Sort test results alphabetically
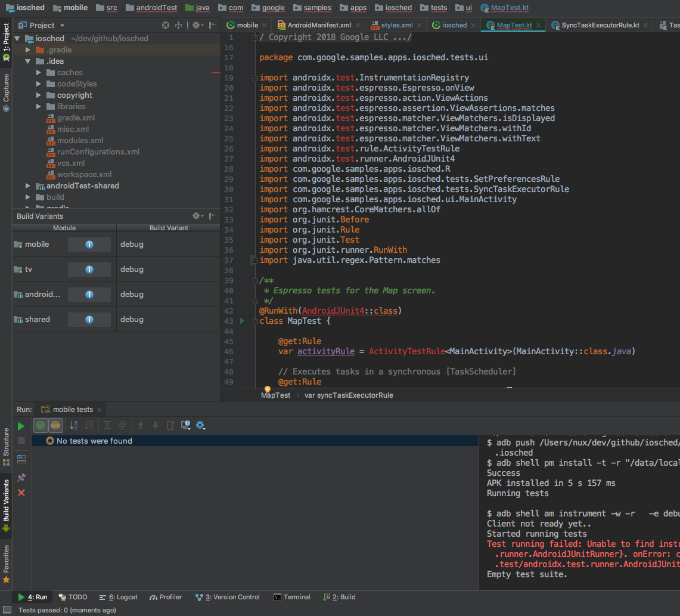680x616 pixels. point(74,425)
